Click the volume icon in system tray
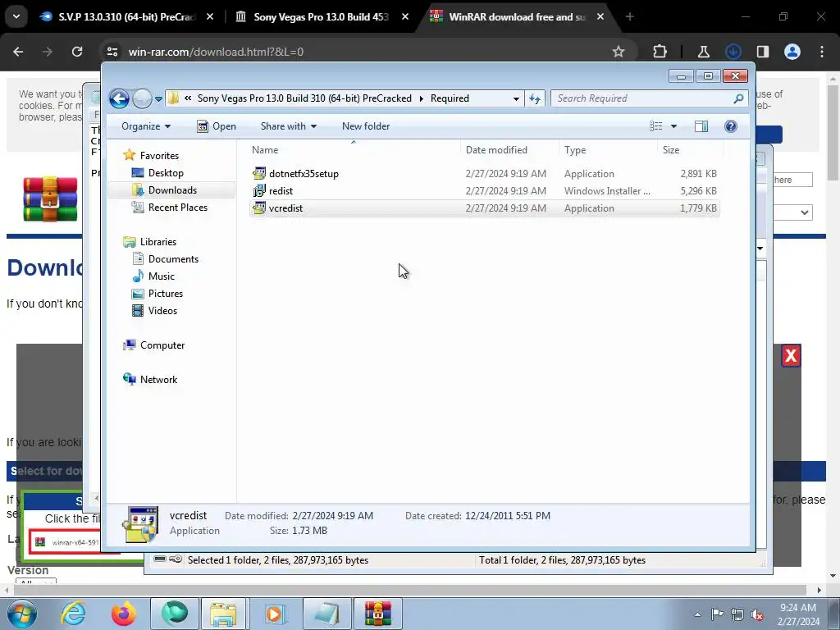 coord(757,614)
